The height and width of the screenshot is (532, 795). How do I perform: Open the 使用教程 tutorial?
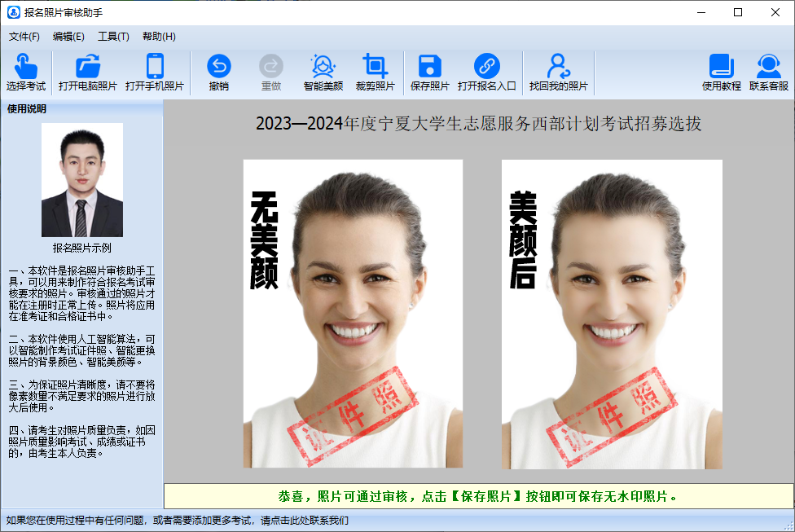(x=722, y=72)
